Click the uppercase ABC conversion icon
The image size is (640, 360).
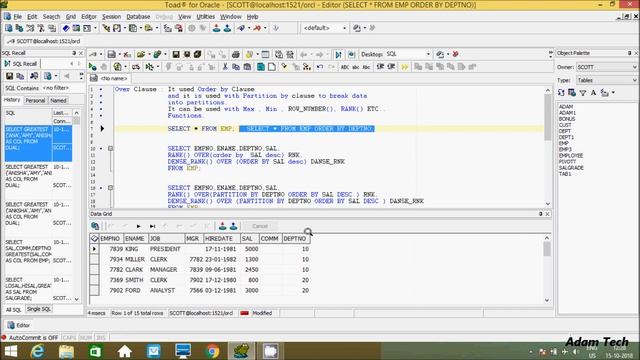pos(345,67)
